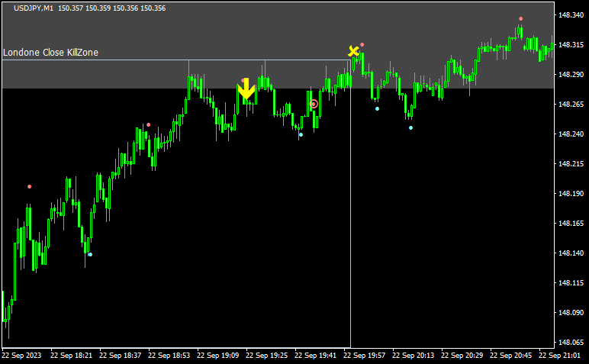The width and height of the screenshot is (589, 364).
Task: Select the 22 Sep 21:01 time label
Action: (562, 356)
